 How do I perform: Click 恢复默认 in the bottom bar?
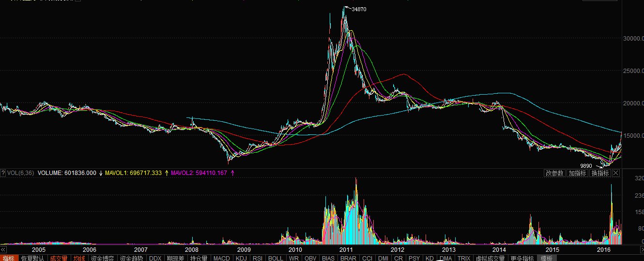32,258
